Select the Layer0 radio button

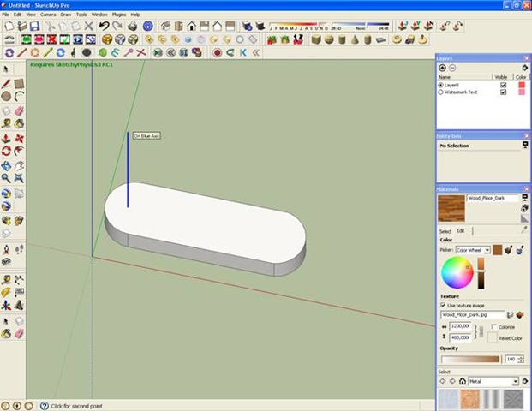tap(441, 85)
